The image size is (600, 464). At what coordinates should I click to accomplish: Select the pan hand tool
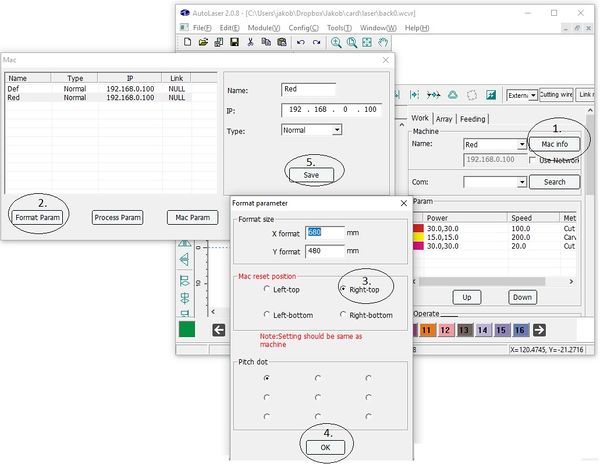383,42
